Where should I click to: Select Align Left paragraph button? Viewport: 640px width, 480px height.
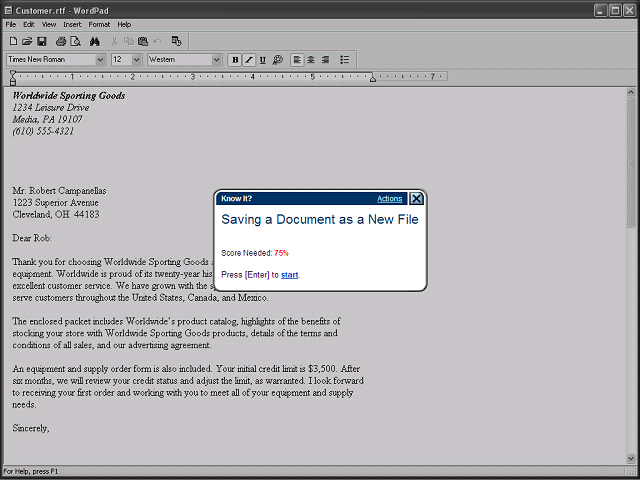tap(297, 60)
